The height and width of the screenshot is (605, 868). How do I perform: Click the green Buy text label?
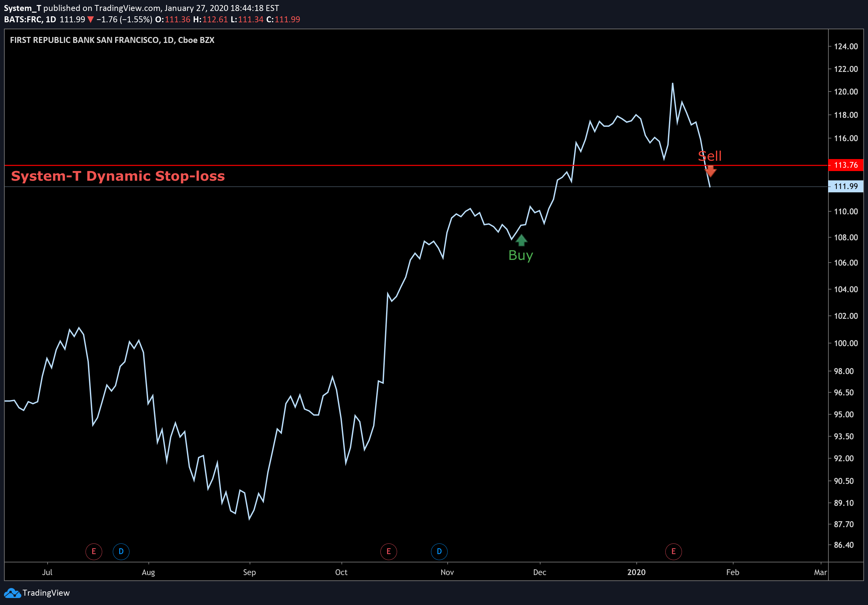coord(521,256)
